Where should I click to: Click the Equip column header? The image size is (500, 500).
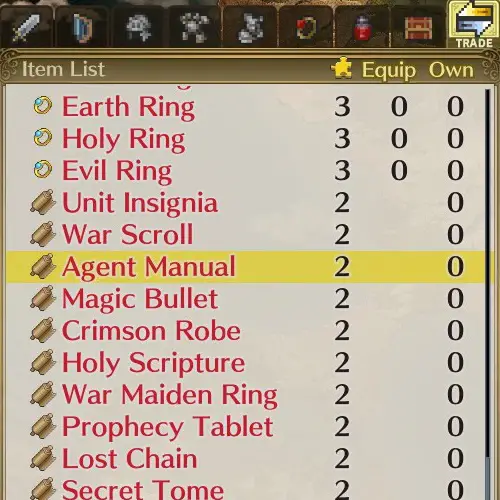click(389, 70)
